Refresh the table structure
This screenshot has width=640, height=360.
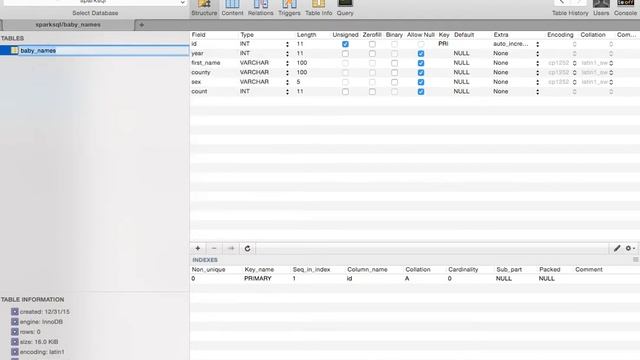[x=247, y=248]
